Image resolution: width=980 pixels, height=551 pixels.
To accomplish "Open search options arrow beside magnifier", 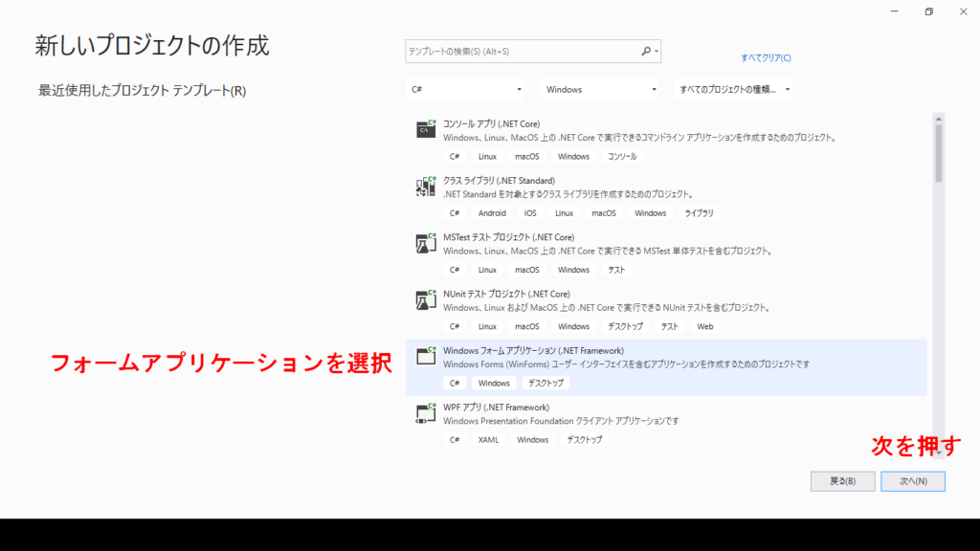I will point(656,52).
